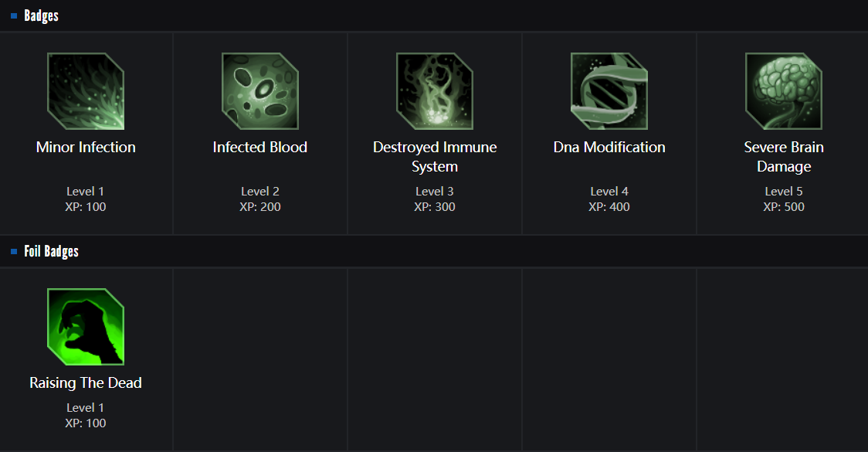868x452 pixels.
Task: Open the Infected Blood badge title
Action: pyautogui.click(x=260, y=147)
